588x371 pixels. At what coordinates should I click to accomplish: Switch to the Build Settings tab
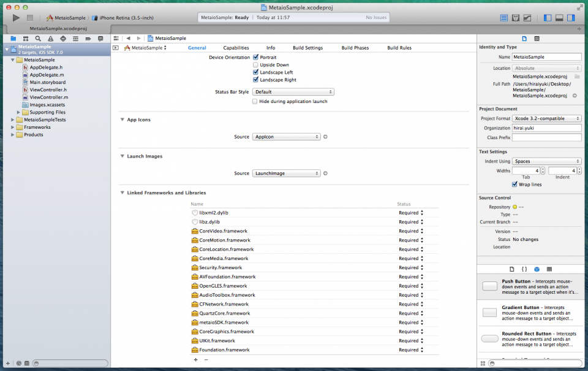click(307, 48)
